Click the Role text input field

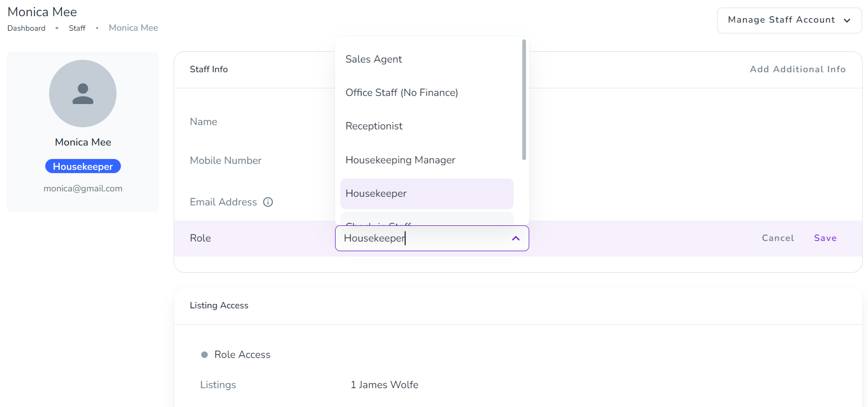click(421, 238)
